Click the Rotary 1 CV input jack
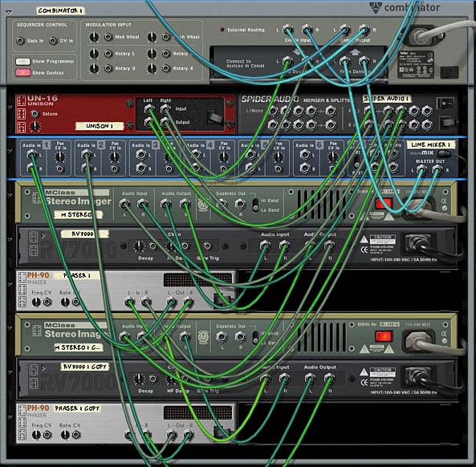The image size is (476, 467). [x=108, y=54]
